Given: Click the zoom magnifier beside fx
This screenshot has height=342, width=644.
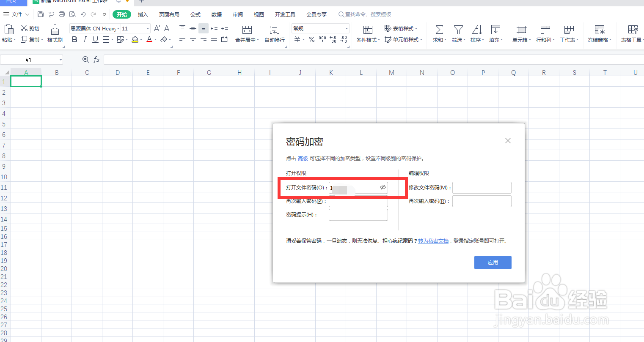Looking at the screenshot, I should pyautogui.click(x=86, y=60).
